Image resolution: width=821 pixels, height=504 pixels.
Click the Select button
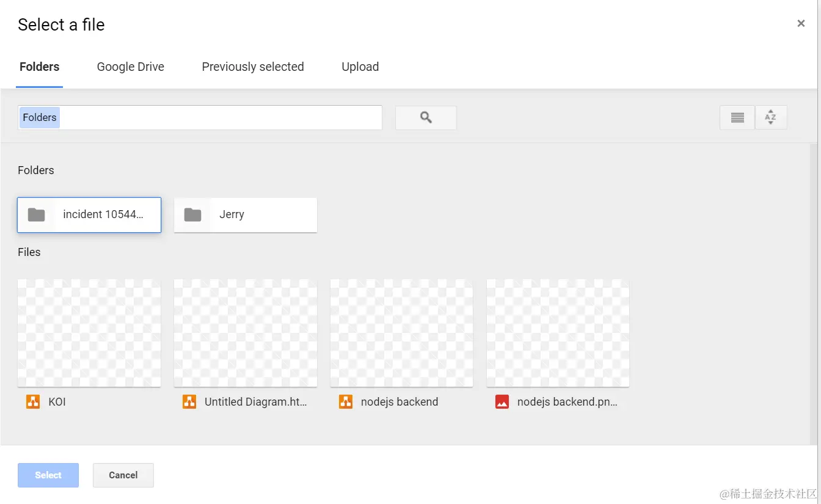(x=48, y=475)
